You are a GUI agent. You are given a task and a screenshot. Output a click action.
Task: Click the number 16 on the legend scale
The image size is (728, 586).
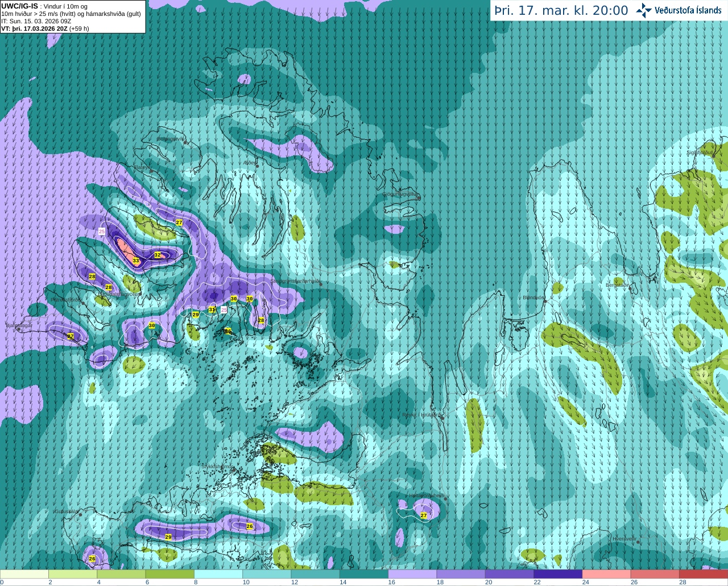[391, 582]
